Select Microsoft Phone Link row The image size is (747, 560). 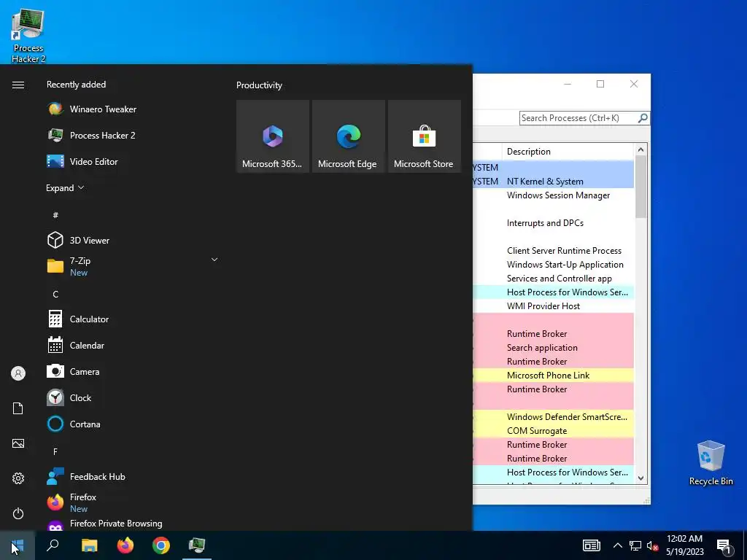point(554,376)
